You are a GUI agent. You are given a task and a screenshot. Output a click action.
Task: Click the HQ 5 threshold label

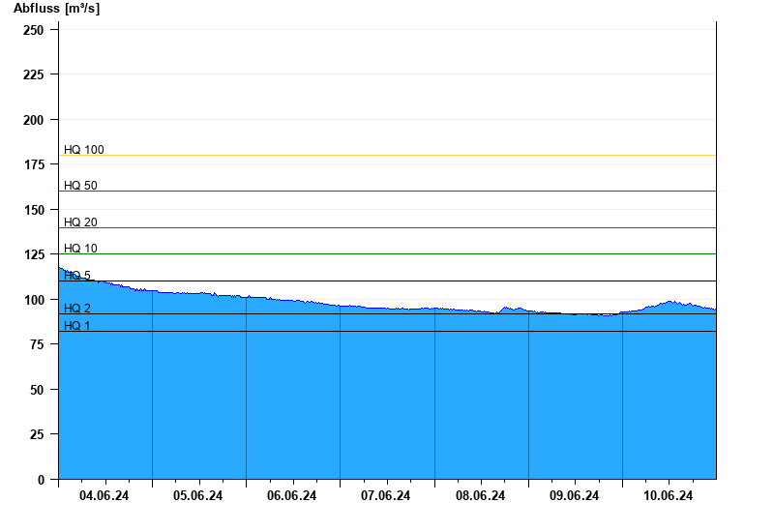point(77,276)
